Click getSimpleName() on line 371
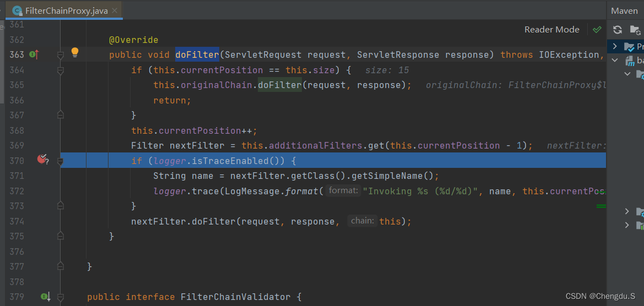This screenshot has height=306, width=644. (390, 176)
